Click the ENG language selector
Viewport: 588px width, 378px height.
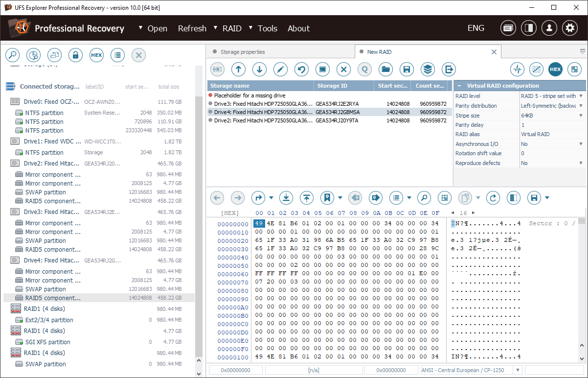(475, 28)
